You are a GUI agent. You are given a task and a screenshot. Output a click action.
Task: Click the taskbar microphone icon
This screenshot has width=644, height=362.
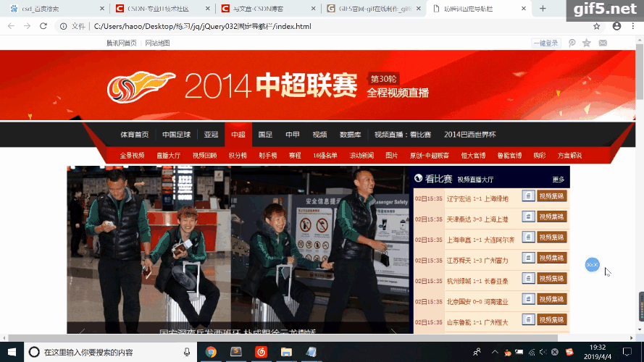[187, 352]
